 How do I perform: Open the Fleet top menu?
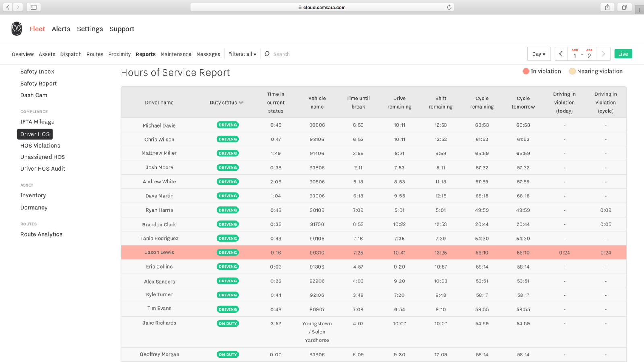tap(37, 29)
